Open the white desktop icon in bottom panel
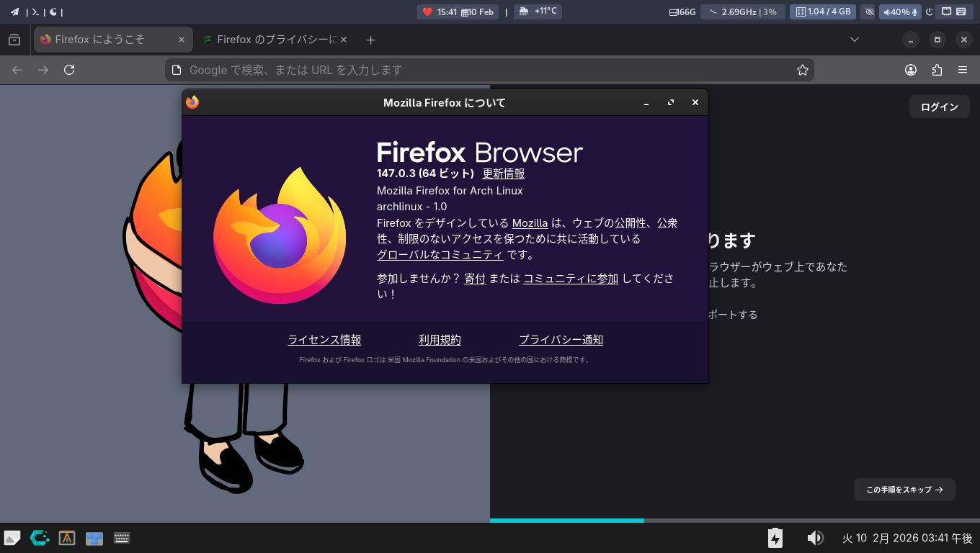 tap(12, 538)
